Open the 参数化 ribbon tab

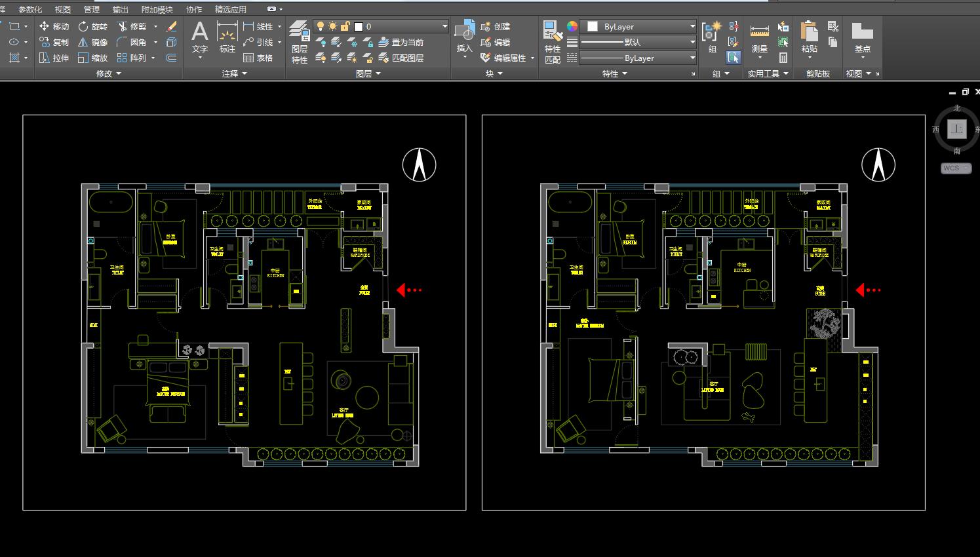(x=30, y=9)
